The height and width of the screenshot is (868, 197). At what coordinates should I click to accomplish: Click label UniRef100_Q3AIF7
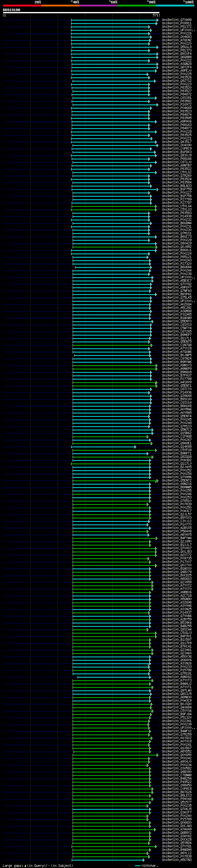pyautogui.click(x=177, y=812)
